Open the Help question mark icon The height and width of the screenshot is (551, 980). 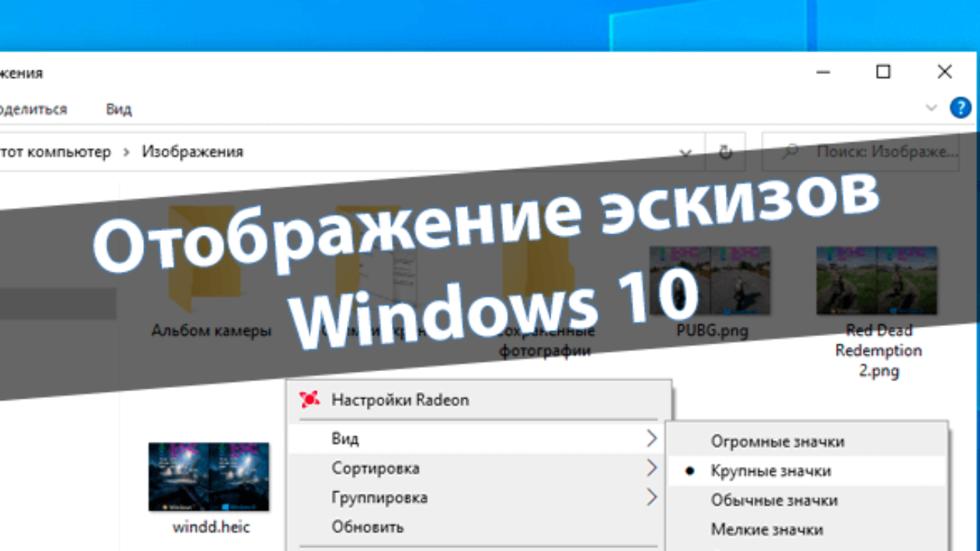pyautogui.click(x=960, y=108)
